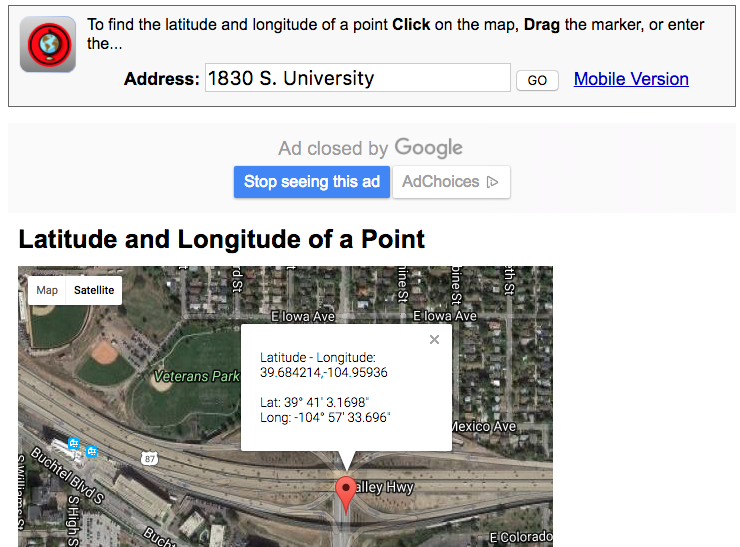Click the Address input field

pos(357,78)
